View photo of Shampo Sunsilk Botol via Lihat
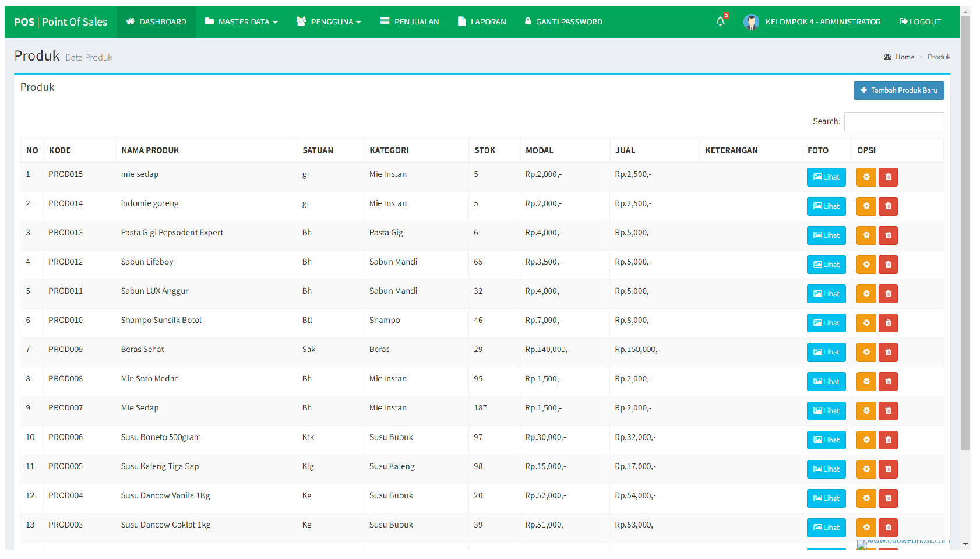This screenshot has height=559, width=980. [826, 323]
